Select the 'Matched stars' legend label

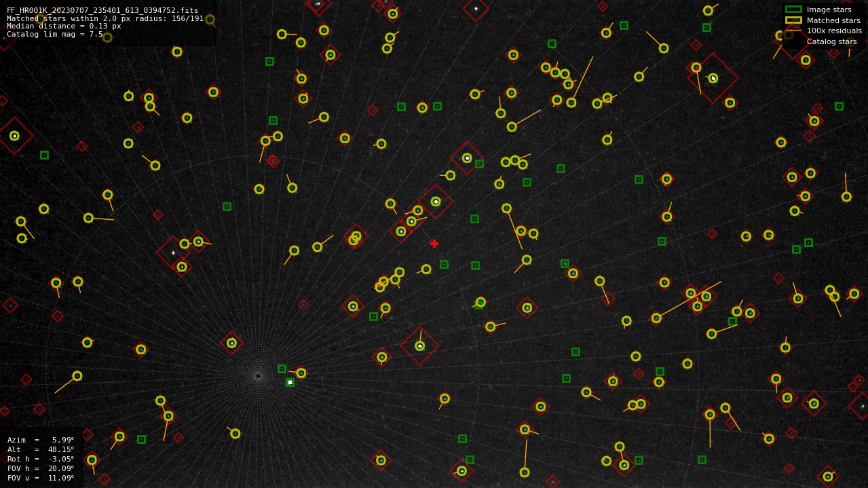tap(833, 20)
